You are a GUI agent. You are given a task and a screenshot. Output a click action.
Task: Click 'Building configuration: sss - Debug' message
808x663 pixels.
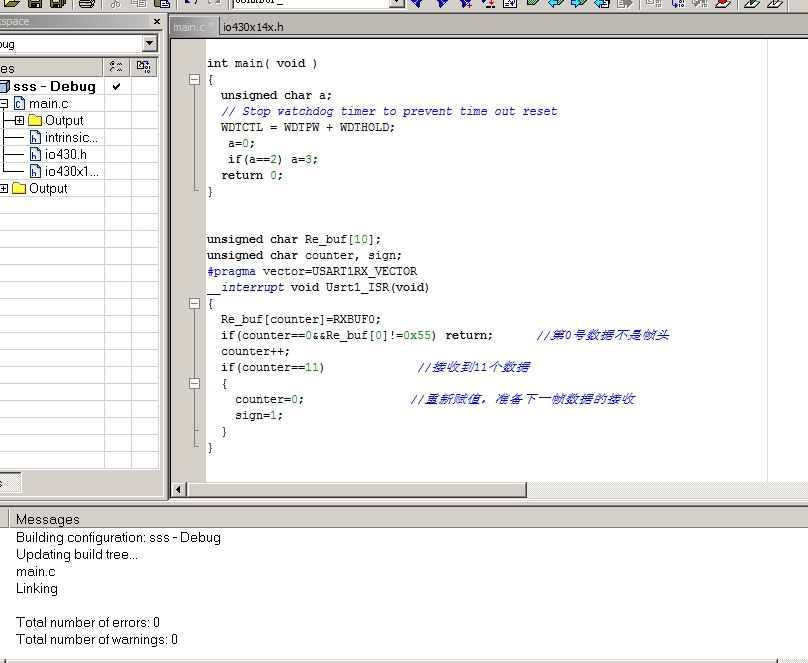click(119, 537)
